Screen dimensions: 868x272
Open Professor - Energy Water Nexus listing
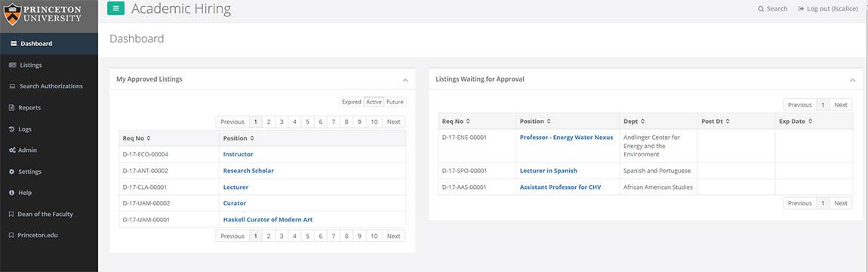566,138
